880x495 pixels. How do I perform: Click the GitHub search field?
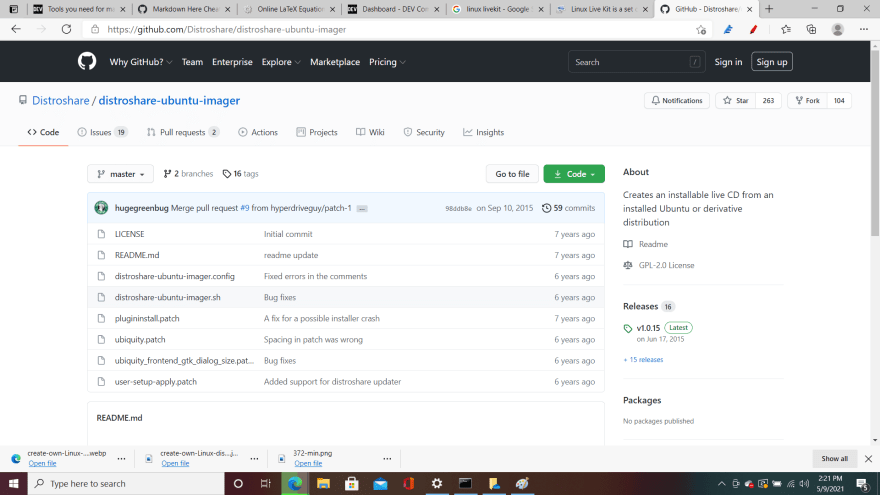[636, 62]
